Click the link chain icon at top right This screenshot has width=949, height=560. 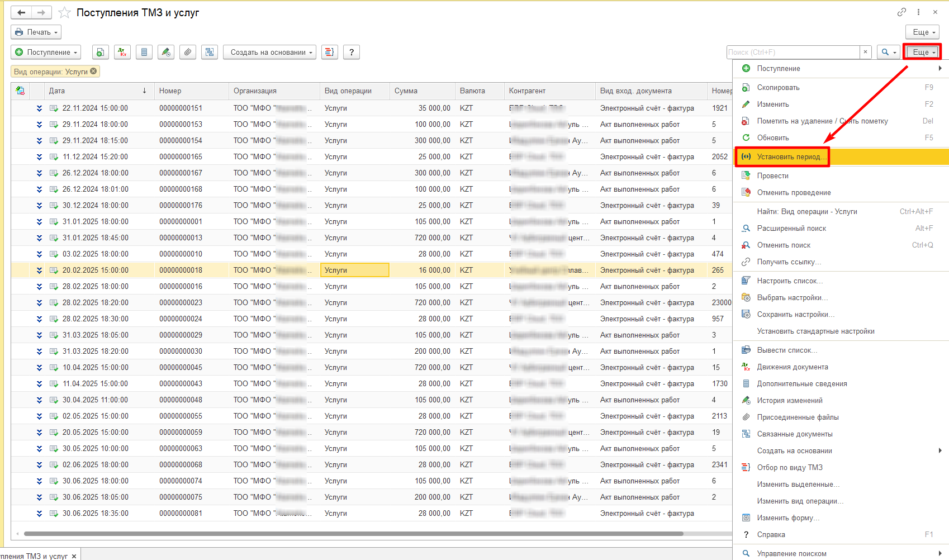click(901, 12)
